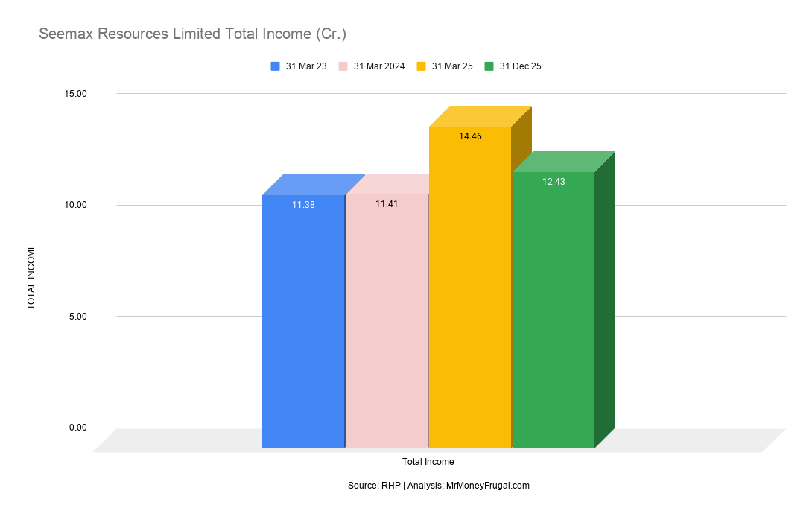Click the pink 31 Mar 2024 legend swatch
This screenshot has width=812, height=517.
[343, 66]
